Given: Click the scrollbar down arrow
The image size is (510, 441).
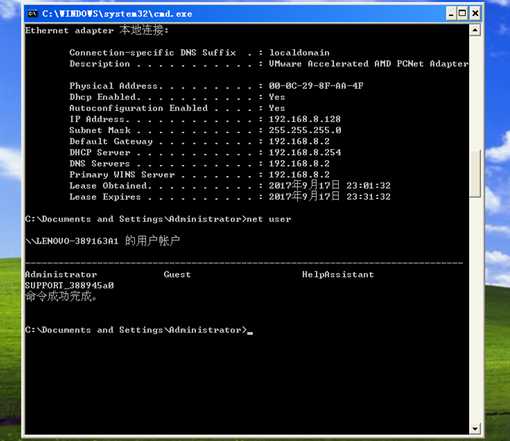Looking at the screenshot, I should point(475,428).
